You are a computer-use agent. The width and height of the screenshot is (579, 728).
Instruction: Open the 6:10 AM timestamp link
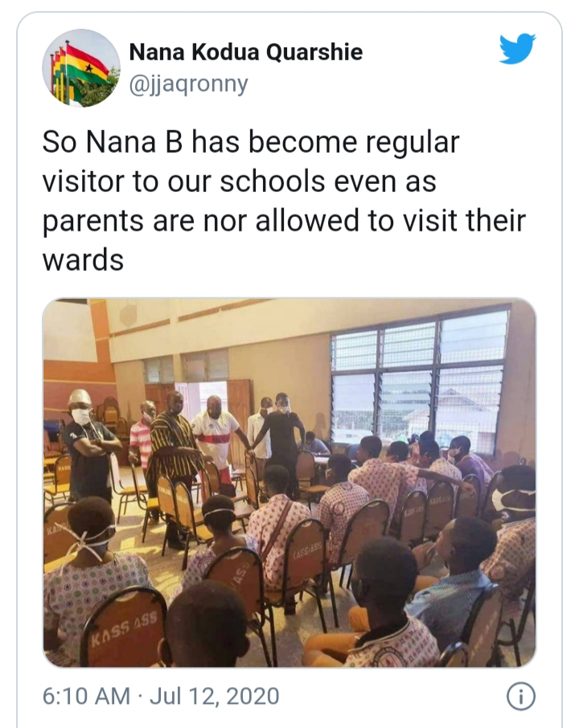tap(86, 697)
